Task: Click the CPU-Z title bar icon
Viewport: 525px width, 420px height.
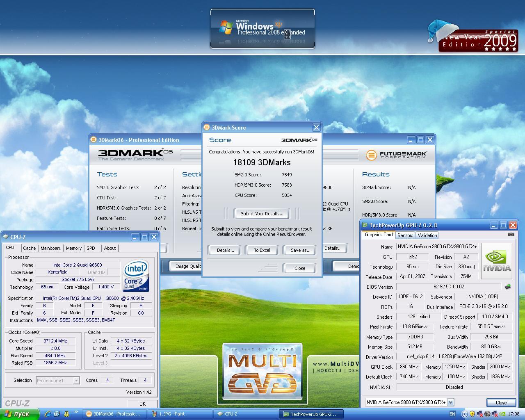Action: click(5, 237)
